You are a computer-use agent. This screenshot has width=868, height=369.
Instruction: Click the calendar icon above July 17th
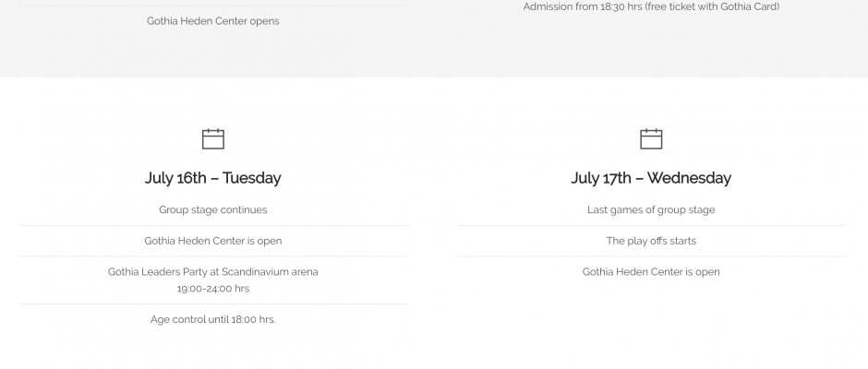pyautogui.click(x=651, y=139)
